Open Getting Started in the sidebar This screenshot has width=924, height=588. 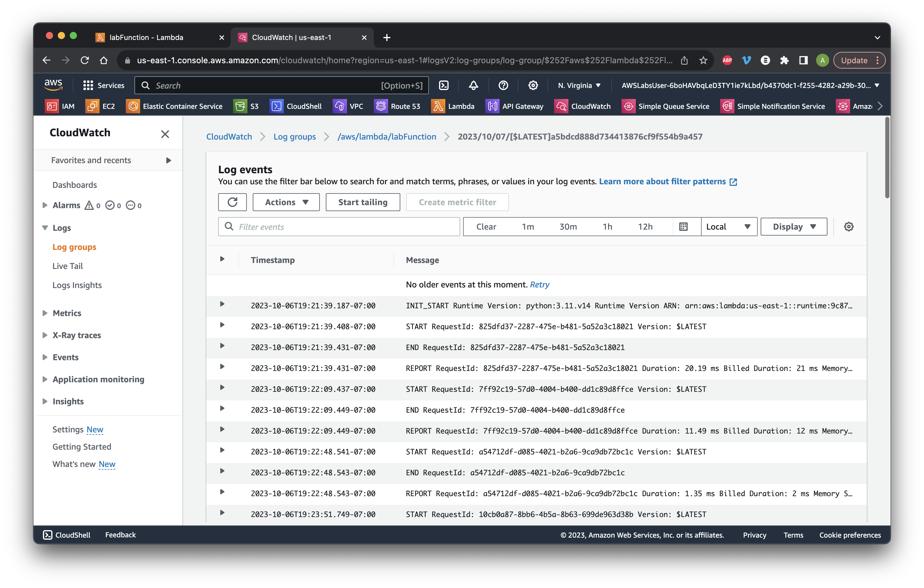tap(82, 447)
